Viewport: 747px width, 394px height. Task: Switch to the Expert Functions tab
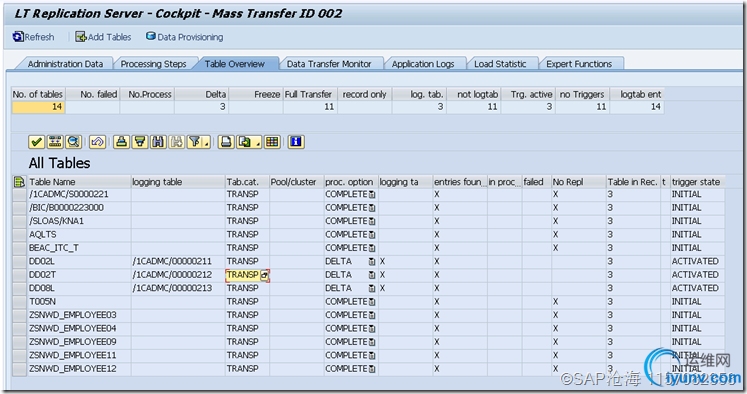click(x=579, y=64)
